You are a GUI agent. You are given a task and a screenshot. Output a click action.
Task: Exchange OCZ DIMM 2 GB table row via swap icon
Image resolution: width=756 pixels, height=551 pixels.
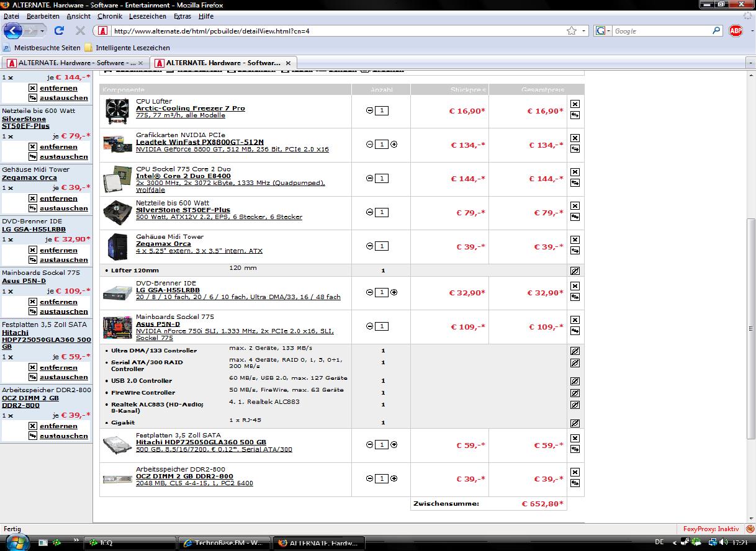point(575,483)
